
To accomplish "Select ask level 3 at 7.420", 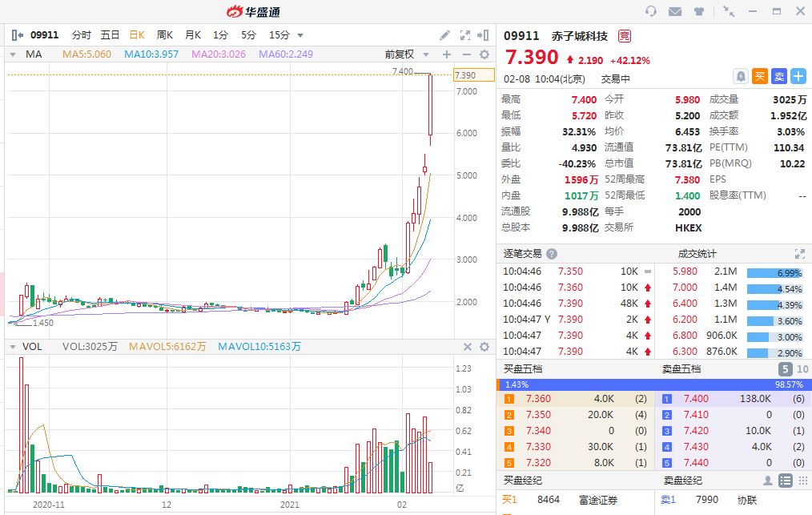I will 733,431.
